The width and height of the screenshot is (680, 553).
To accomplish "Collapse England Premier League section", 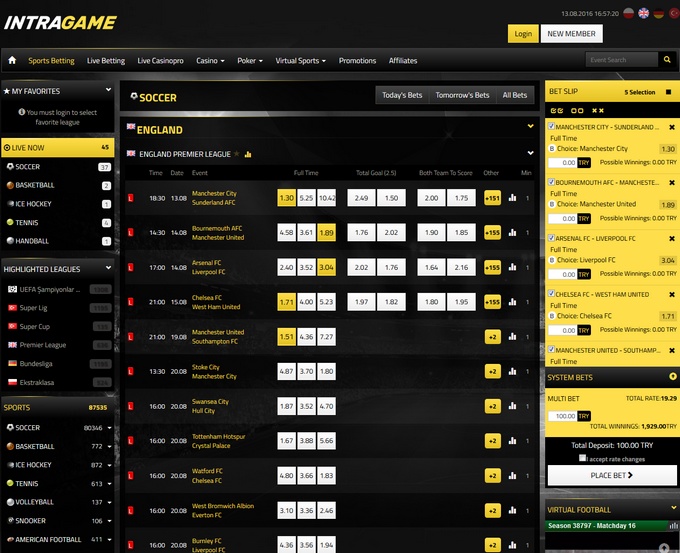I will (530, 153).
